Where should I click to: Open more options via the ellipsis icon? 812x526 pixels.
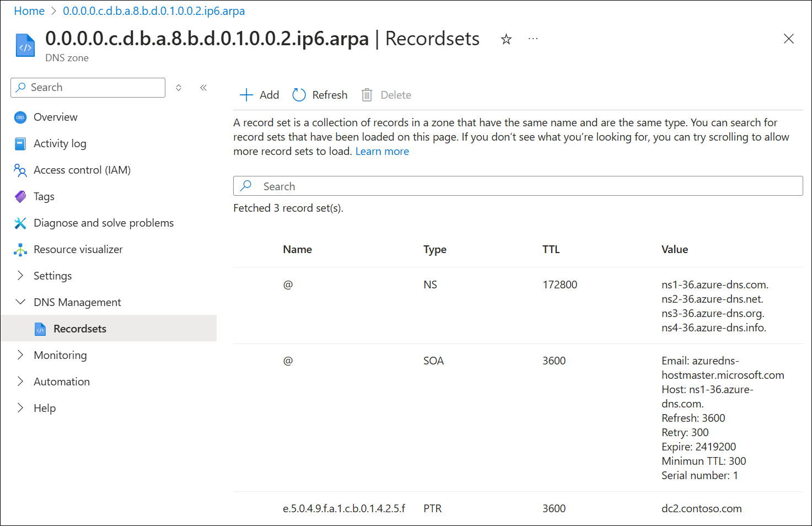click(x=533, y=39)
